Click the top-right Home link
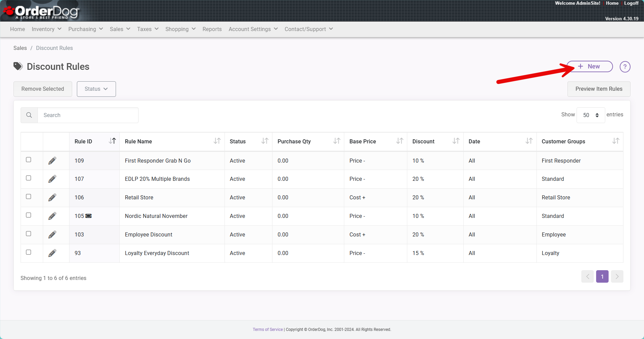This screenshot has width=644, height=339. coord(612,3)
